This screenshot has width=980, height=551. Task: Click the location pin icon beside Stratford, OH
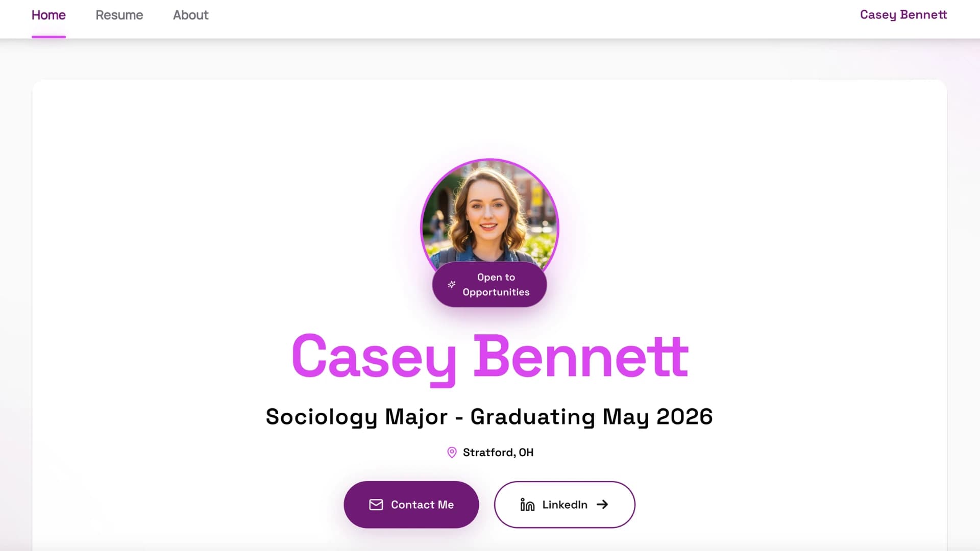pos(451,453)
